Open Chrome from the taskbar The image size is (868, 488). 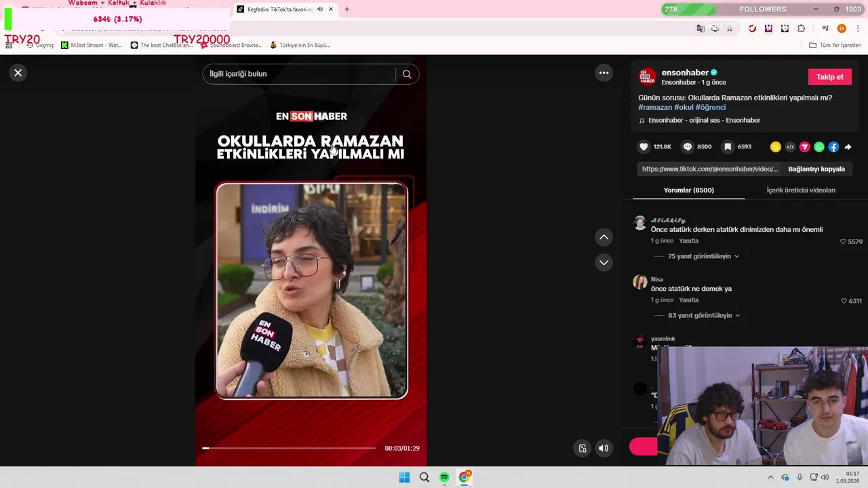465,477
